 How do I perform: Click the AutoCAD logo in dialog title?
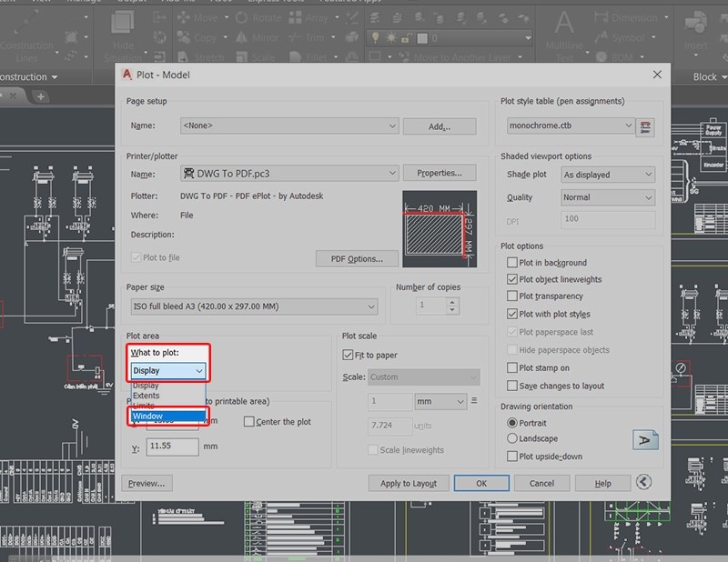128,75
